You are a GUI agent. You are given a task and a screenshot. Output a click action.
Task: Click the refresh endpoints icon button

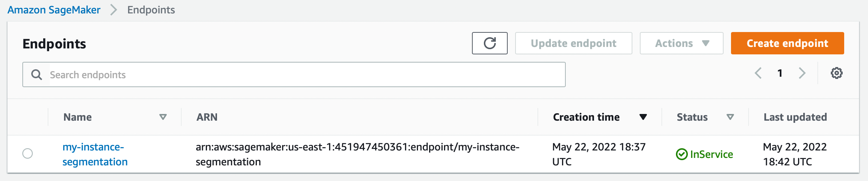click(489, 43)
